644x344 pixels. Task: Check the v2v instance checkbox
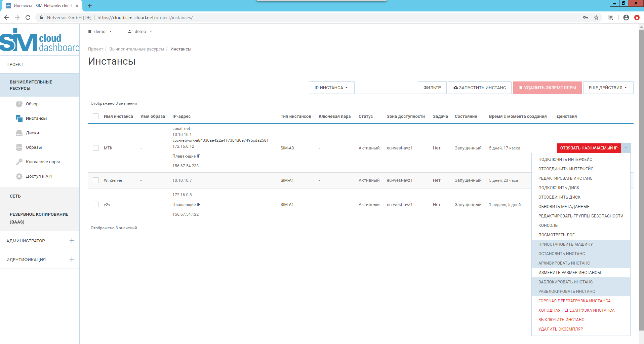coord(96,205)
